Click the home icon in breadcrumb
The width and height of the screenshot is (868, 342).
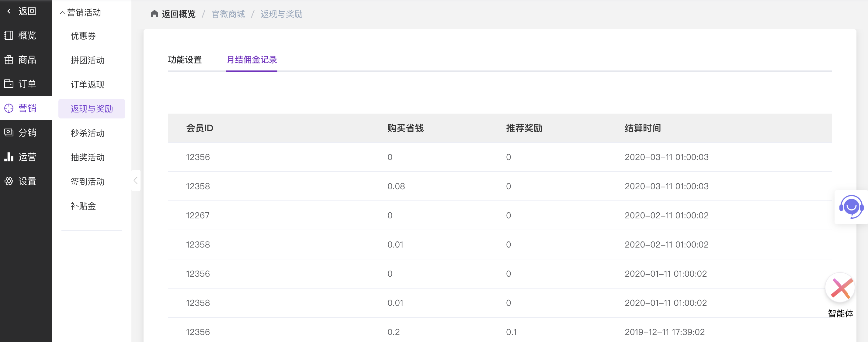coord(154,14)
